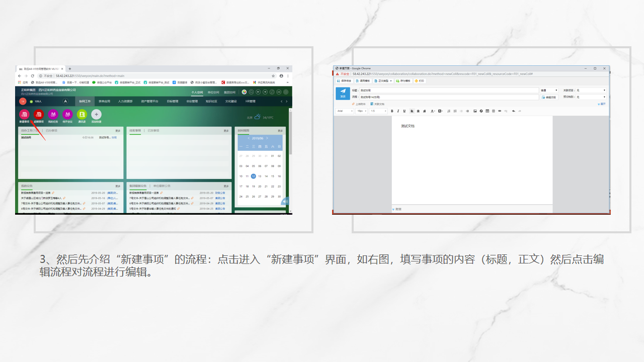Expand the 展开 link in compose window
The image size is (644, 362).
pos(602,104)
